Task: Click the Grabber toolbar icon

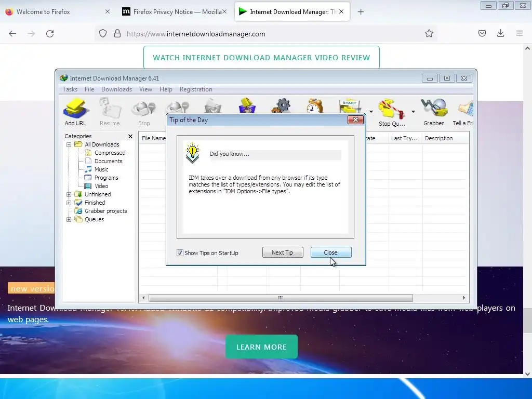Action: 434,112
